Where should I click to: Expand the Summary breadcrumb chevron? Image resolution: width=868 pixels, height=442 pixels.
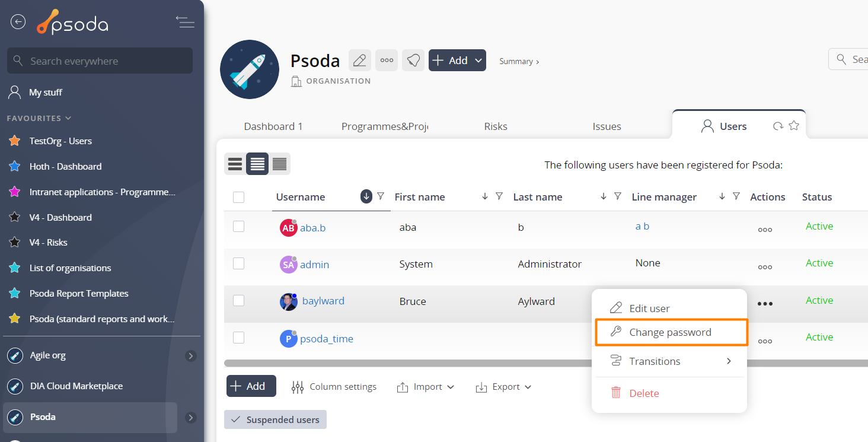[537, 61]
